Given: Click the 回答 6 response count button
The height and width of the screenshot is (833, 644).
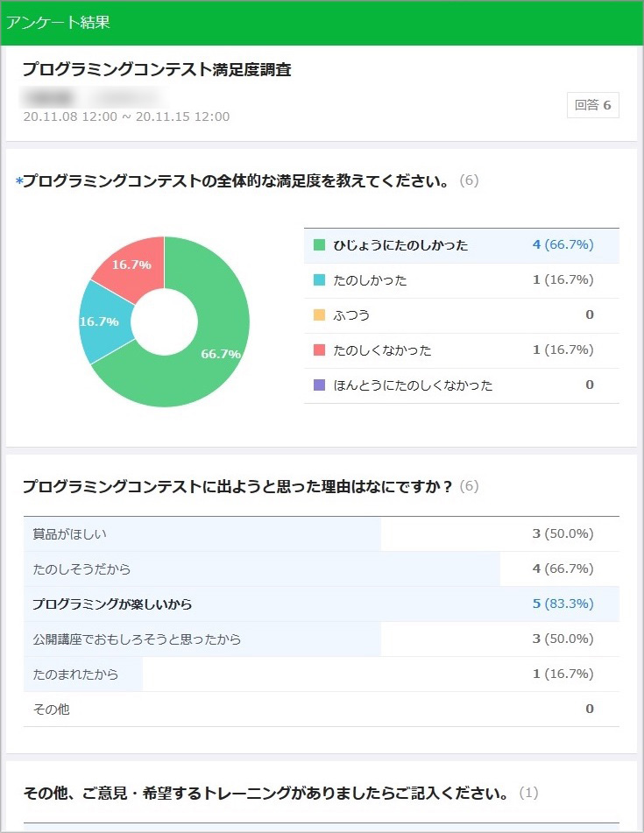Looking at the screenshot, I should pyautogui.click(x=592, y=105).
